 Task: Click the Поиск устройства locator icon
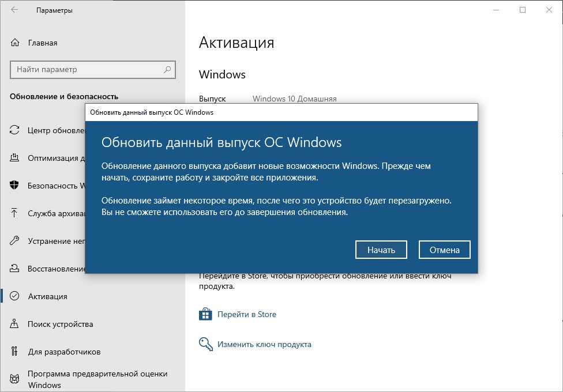14,324
